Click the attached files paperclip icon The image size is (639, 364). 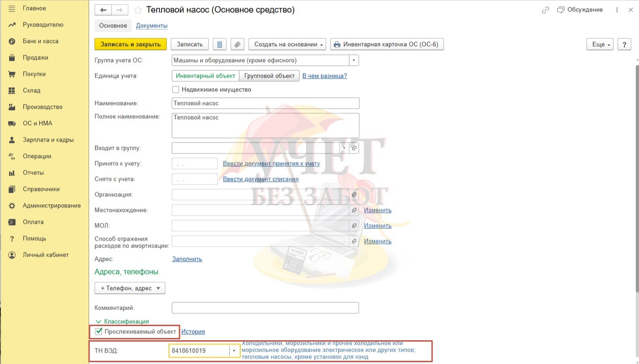(237, 44)
